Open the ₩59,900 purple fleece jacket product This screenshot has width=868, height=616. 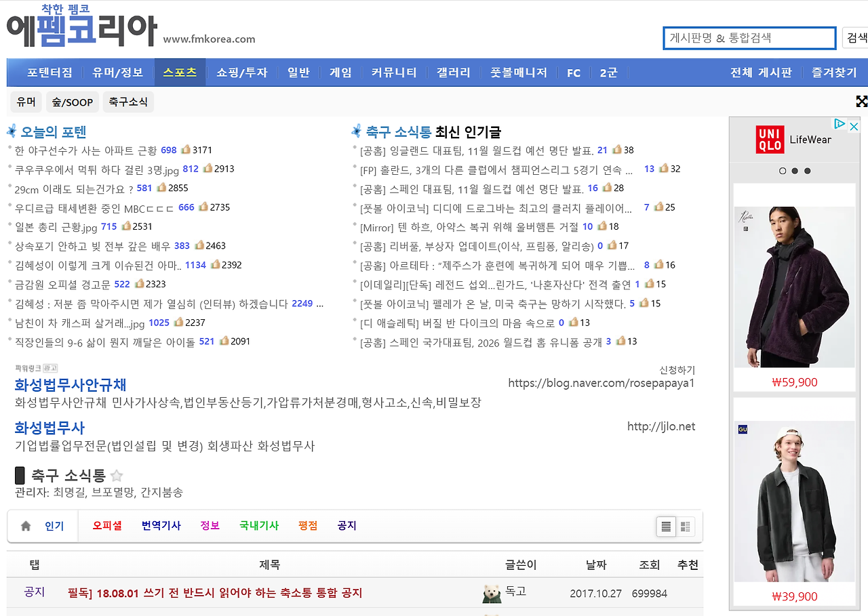pyautogui.click(x=794, y=288)
